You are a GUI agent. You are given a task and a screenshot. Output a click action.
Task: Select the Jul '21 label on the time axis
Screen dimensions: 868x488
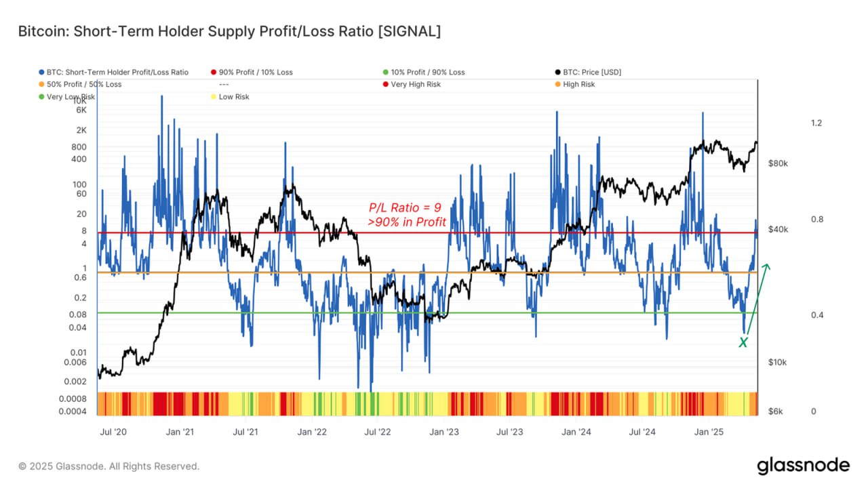tap(245, 431)
